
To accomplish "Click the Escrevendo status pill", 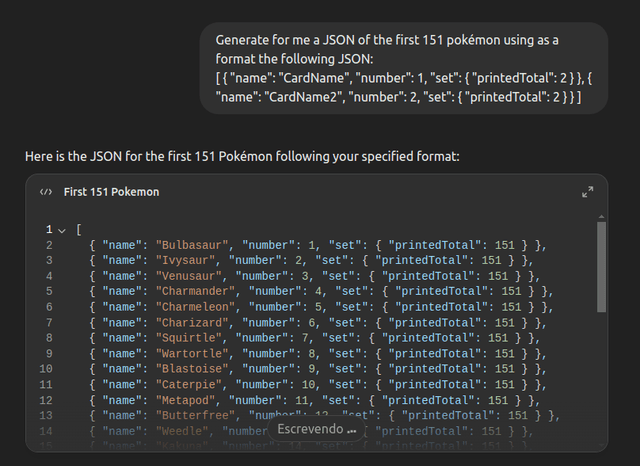I will click(x=316, y=429).
